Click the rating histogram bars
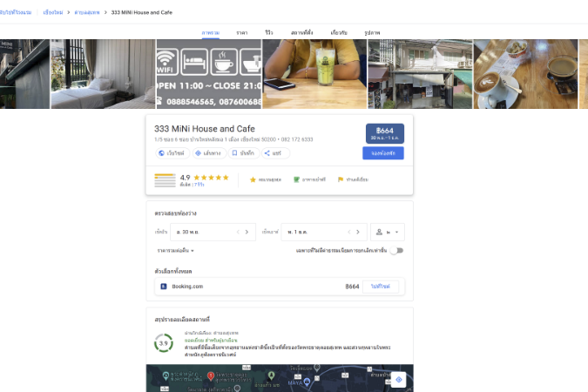588x392 pixels. (165, 180)
